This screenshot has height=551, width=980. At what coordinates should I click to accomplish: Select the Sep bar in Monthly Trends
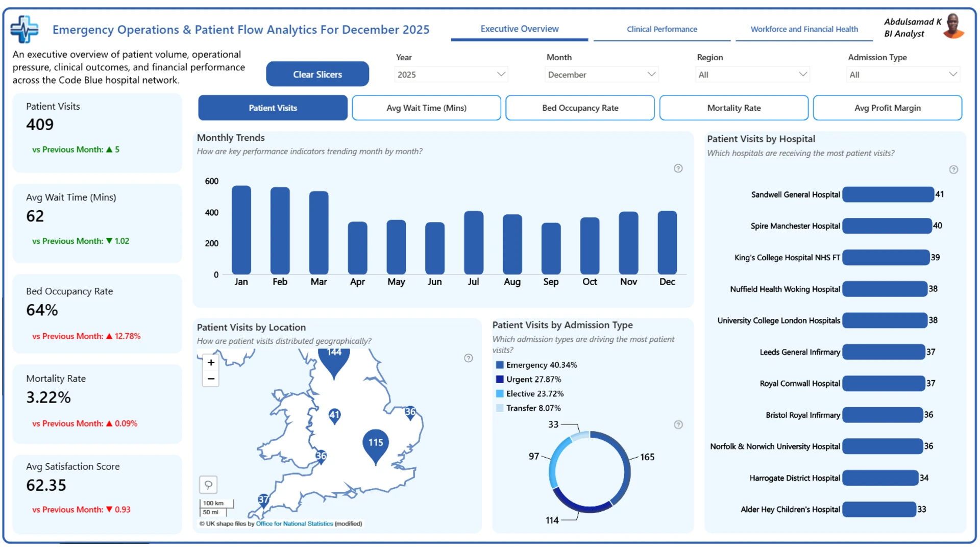click(551, 249)
